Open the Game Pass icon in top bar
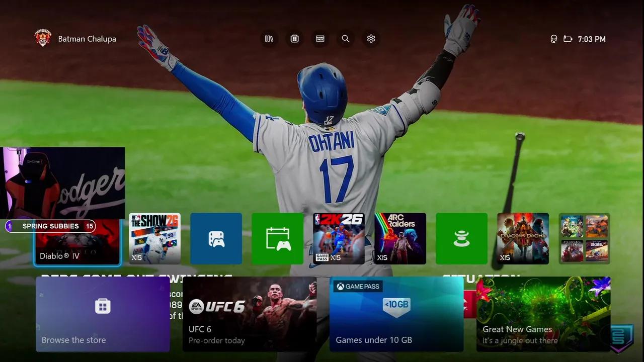The height and width of the screenshot is (362, 644). 320,39
